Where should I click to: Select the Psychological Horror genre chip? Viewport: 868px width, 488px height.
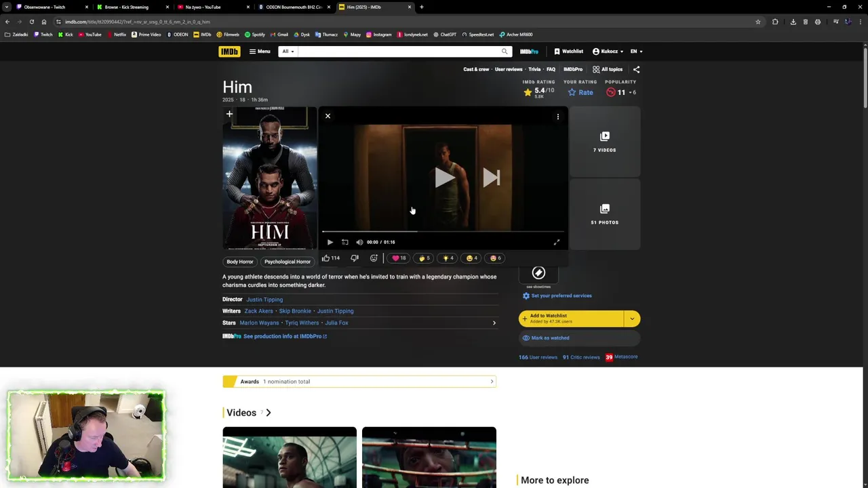[x=288, y=262]
